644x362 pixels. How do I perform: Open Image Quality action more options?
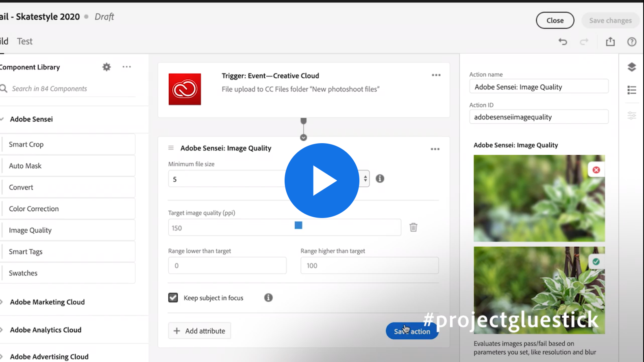(x=435, y=149)
